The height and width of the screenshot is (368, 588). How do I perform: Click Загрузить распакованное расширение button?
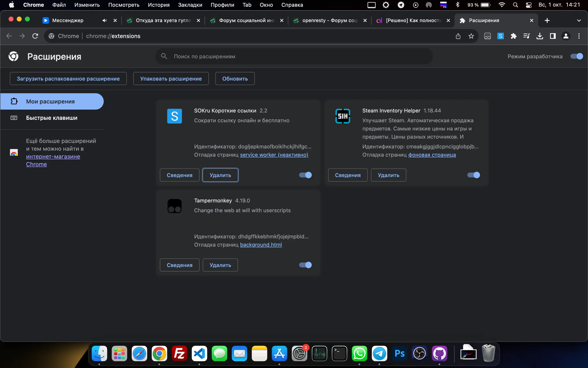(x=68, y=79)
